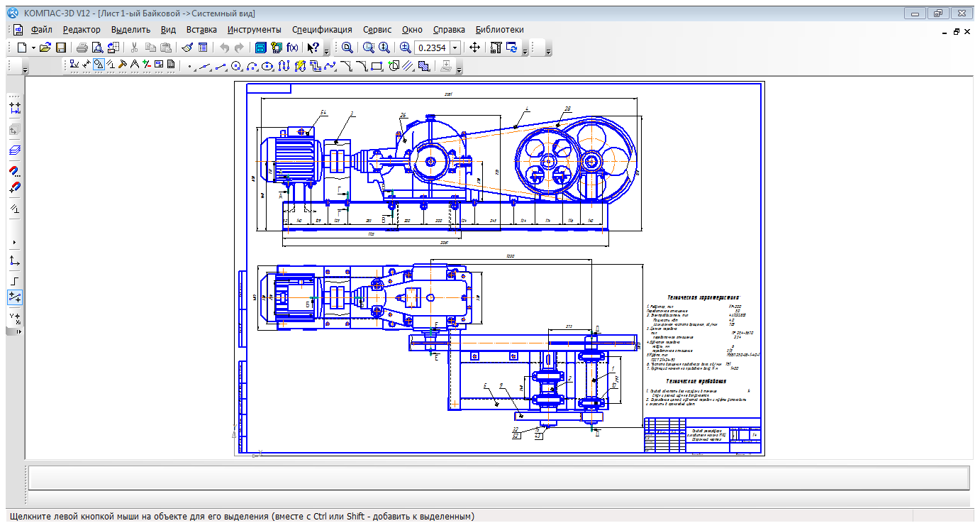Viewport: 980px width, 528px height.
Task: Open the Библиотеки menu
Action: point(500,29)
